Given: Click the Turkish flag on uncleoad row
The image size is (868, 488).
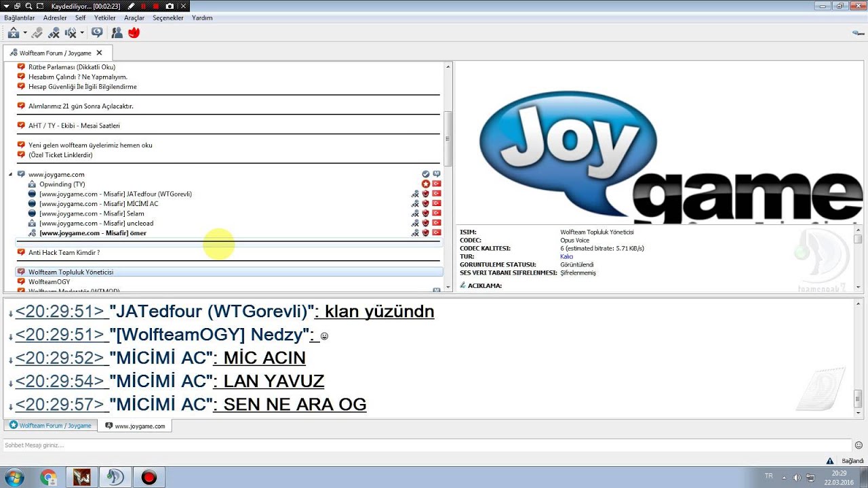Looking at the screenshot, I should (437, 223).
